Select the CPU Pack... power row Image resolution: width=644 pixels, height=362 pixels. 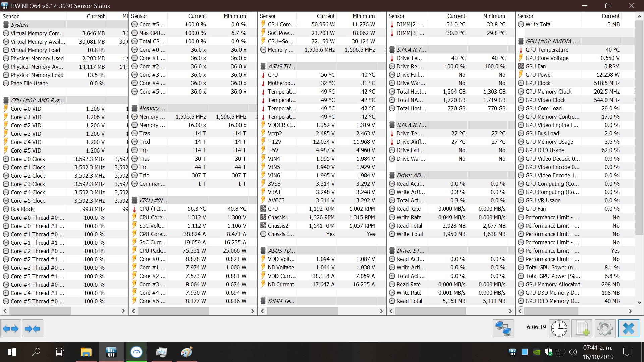click(153, 251)
